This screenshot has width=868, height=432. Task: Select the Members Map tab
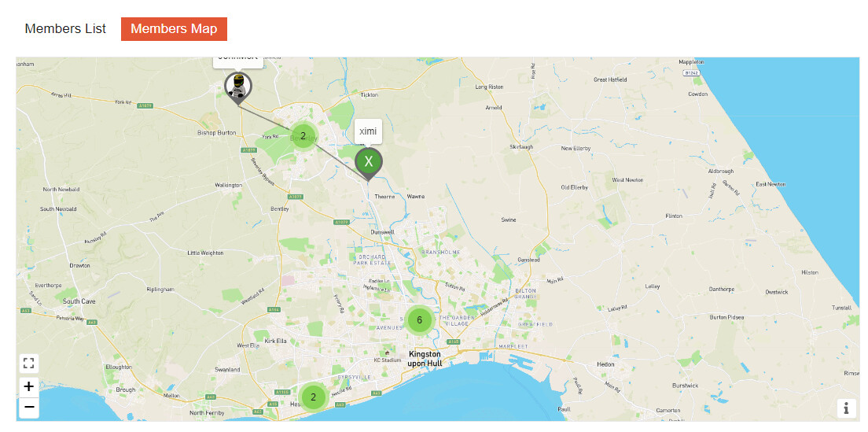click(x=174, y=29)
